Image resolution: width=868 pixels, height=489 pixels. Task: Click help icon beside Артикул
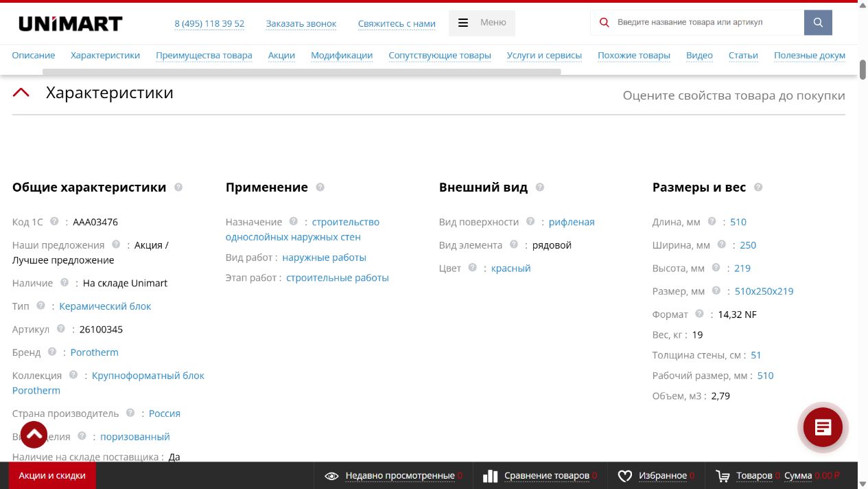tap(61, 329)
